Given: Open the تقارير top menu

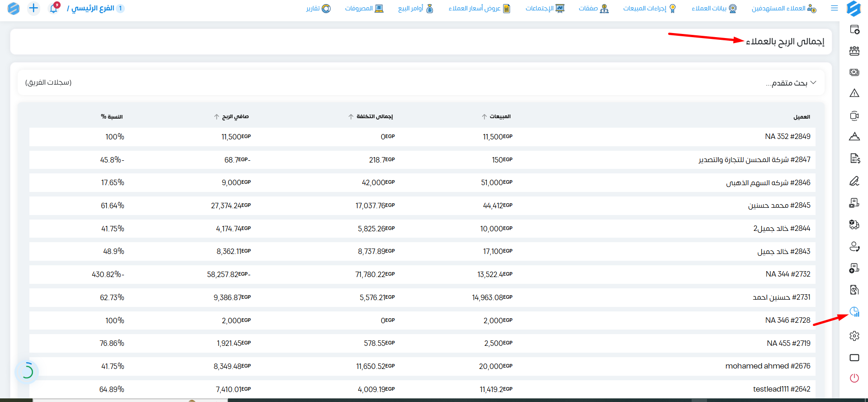Looking at the screenshot, I should coord(318,9).
